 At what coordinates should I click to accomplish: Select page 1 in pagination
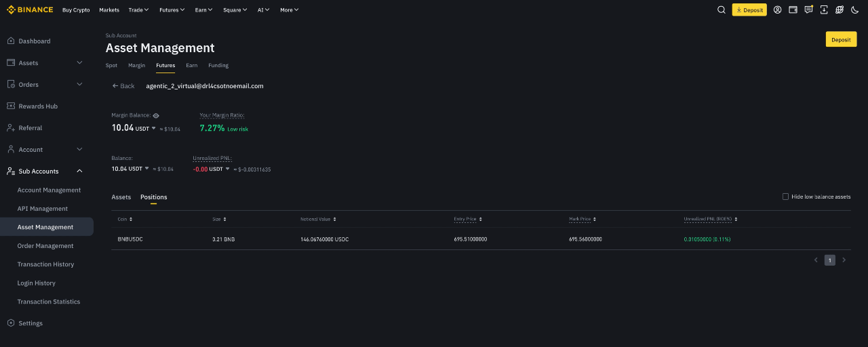830,260
